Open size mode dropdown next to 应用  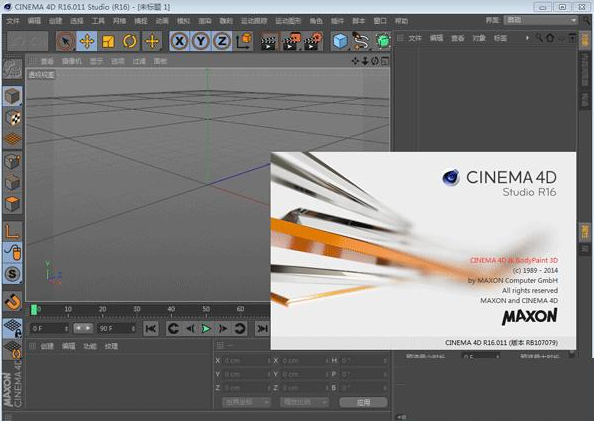click(305, 402)
